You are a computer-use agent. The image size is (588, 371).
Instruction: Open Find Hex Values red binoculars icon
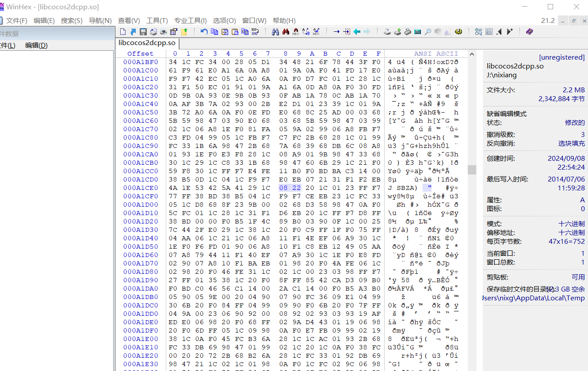pos(296,32)
